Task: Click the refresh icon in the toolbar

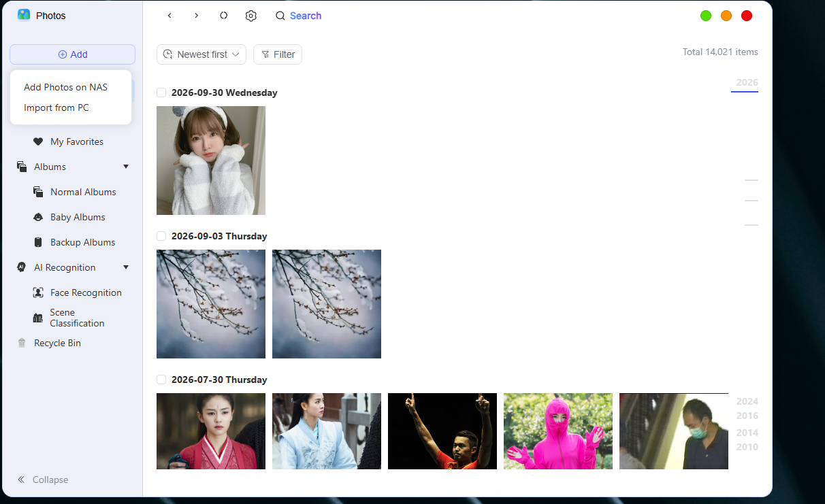Action: pos(223,16)
